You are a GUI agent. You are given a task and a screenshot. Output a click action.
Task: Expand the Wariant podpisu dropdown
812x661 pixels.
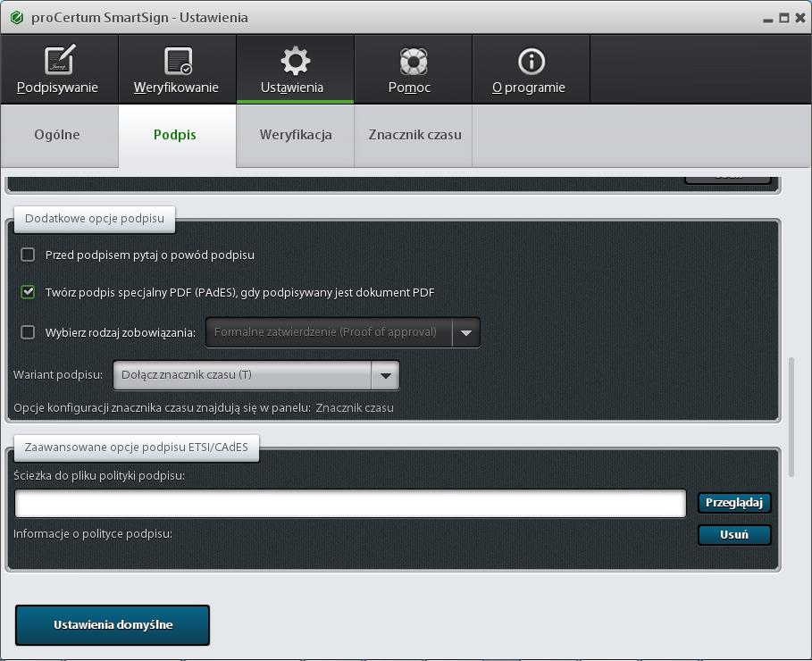(x=385, y=375)
